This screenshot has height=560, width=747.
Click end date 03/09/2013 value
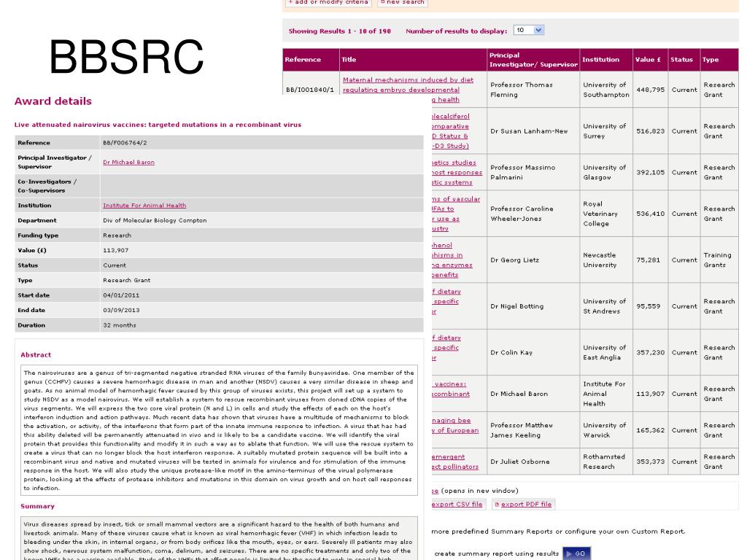pos(121,310)
